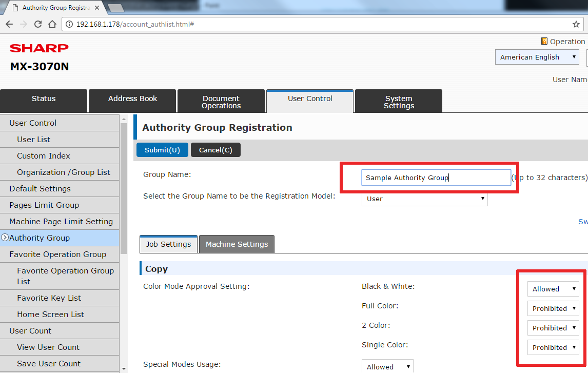This screenshot has width=588, height=373.
Task: Expand the Registration Model User dropdown
Action: 424,199
